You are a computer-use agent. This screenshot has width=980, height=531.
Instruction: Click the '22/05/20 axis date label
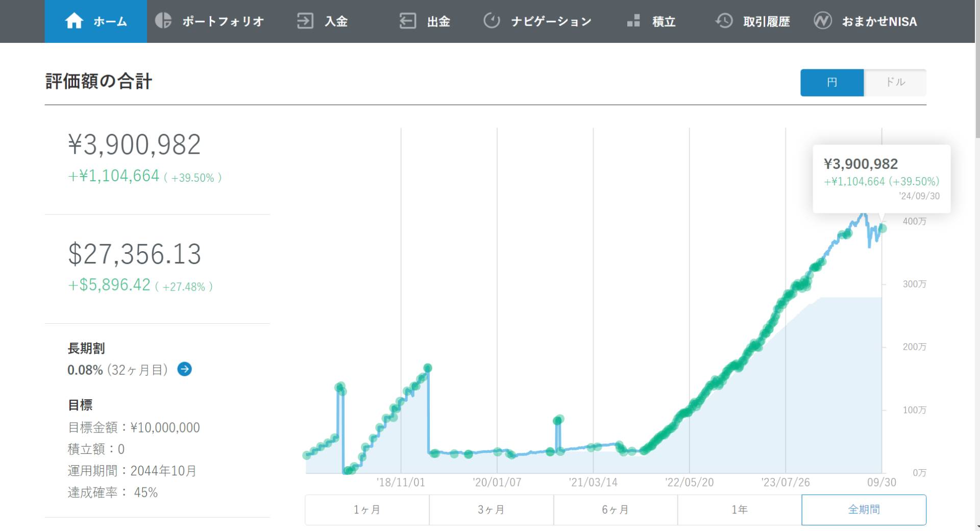[690, 482]
